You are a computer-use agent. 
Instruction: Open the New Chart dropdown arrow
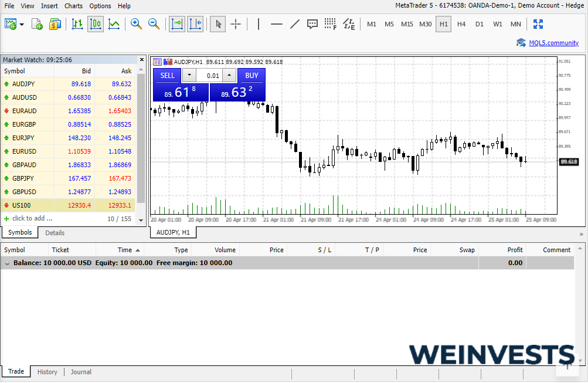click(x=22, y=25)
